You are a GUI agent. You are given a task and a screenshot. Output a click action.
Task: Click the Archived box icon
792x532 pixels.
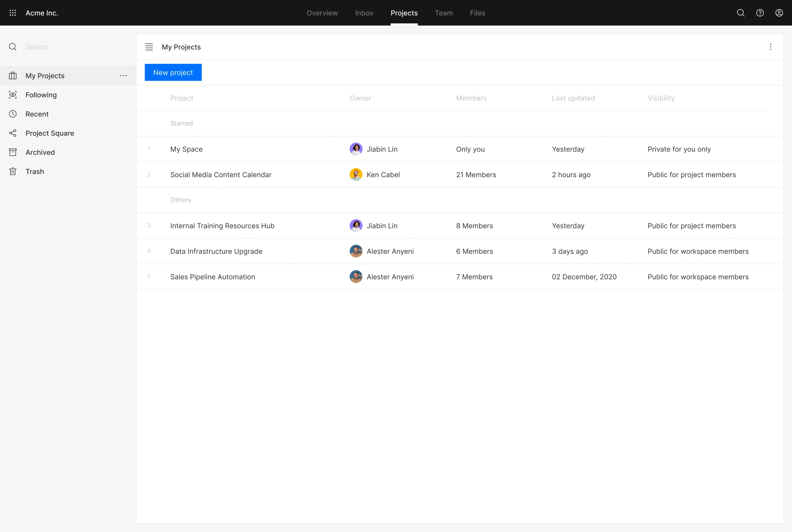point(13,152)
